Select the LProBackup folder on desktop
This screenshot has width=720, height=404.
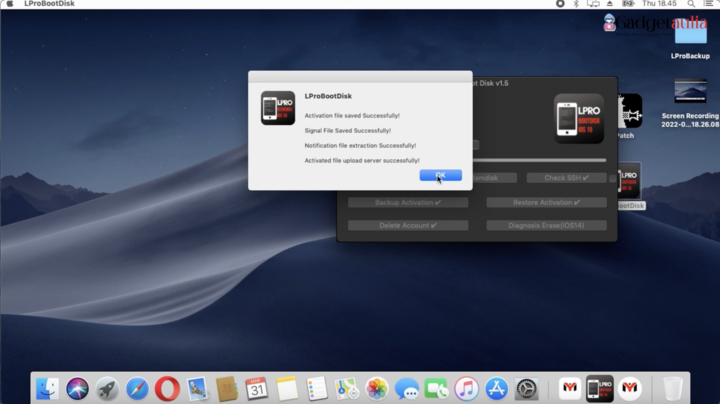690,39
